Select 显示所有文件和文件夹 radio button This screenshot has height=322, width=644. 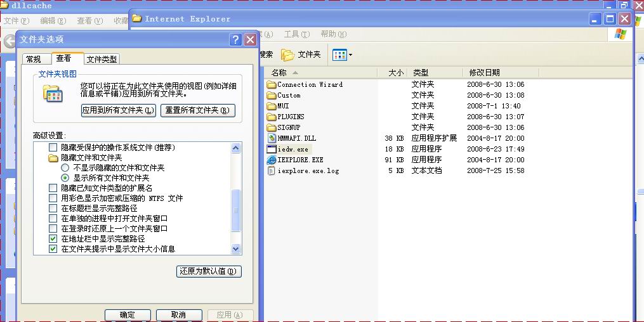(65, 178)
